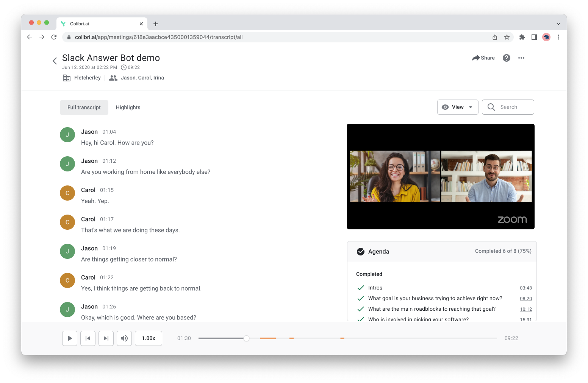
Task: Click the Fletcherley company building icon
Action: (67, 78)
